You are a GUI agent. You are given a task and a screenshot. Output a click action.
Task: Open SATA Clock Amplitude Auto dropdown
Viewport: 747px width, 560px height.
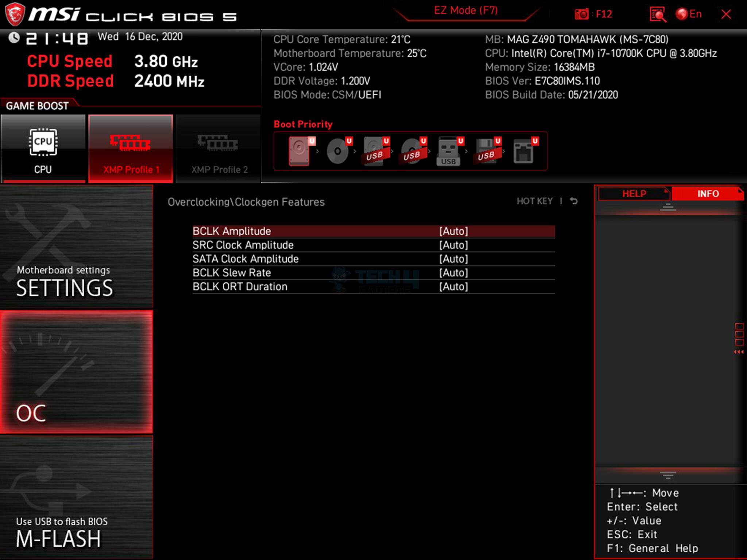tap(453, 259)
